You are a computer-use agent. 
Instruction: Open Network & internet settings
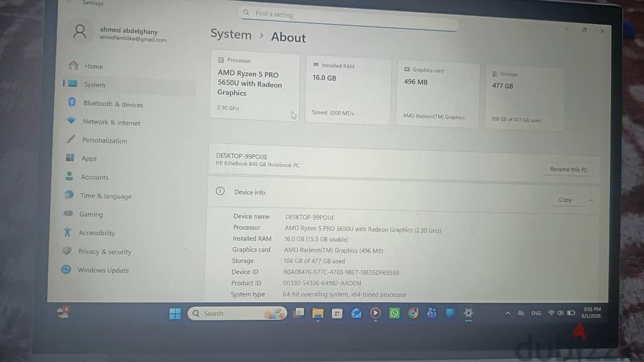111,122
